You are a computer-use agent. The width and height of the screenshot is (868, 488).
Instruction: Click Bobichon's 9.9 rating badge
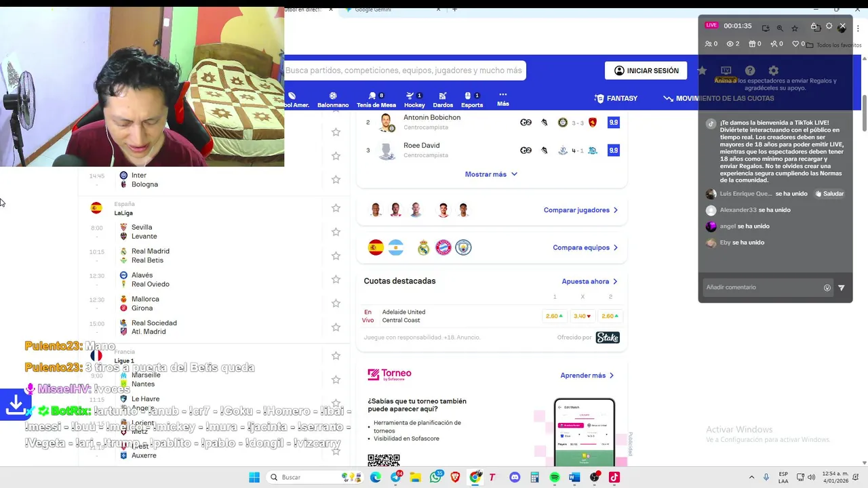pyautogui.click(x=613, y=122)
